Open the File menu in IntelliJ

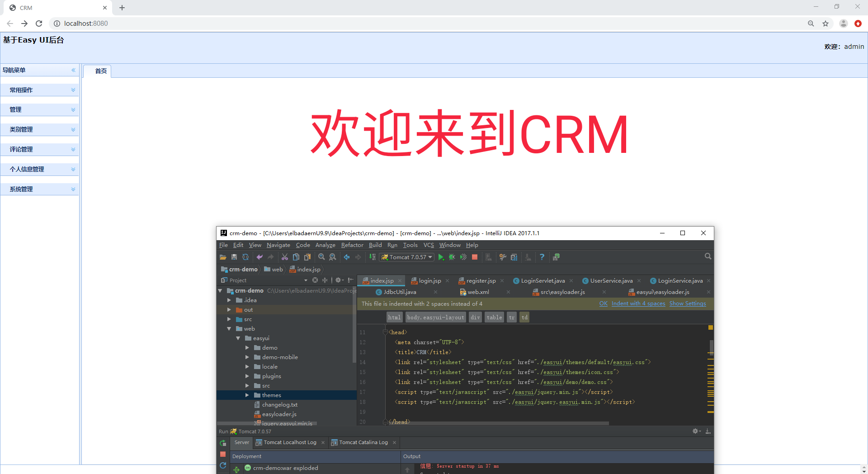(223, 245)
